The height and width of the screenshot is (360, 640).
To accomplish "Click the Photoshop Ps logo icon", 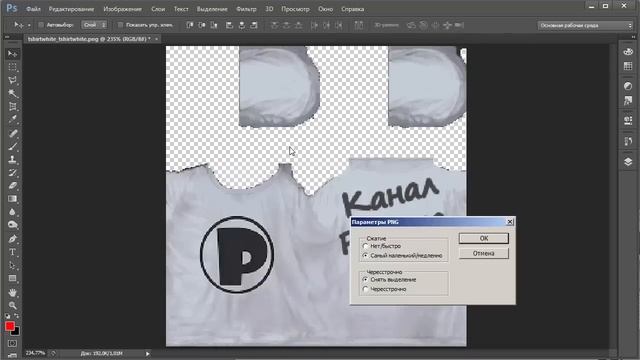I will pos(12,8).
